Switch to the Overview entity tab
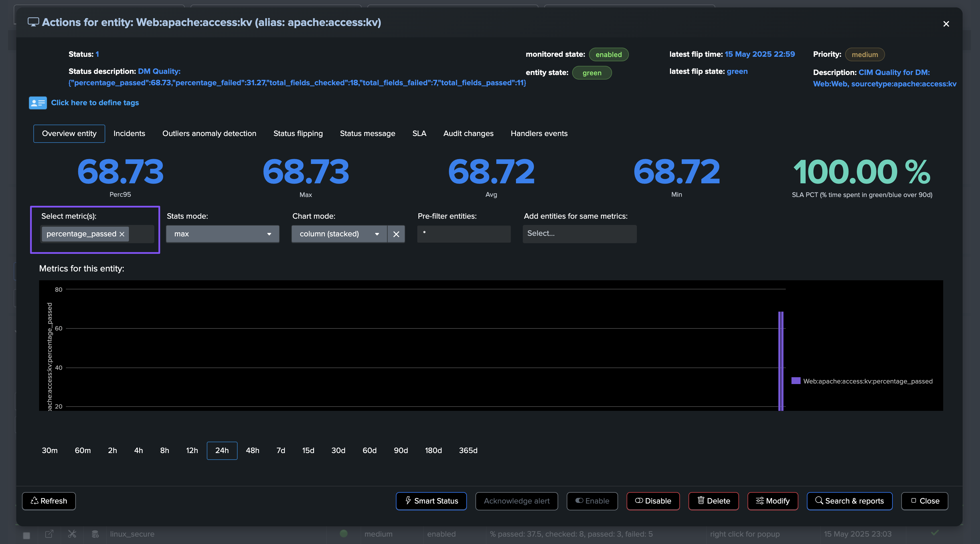 (69, 133)
